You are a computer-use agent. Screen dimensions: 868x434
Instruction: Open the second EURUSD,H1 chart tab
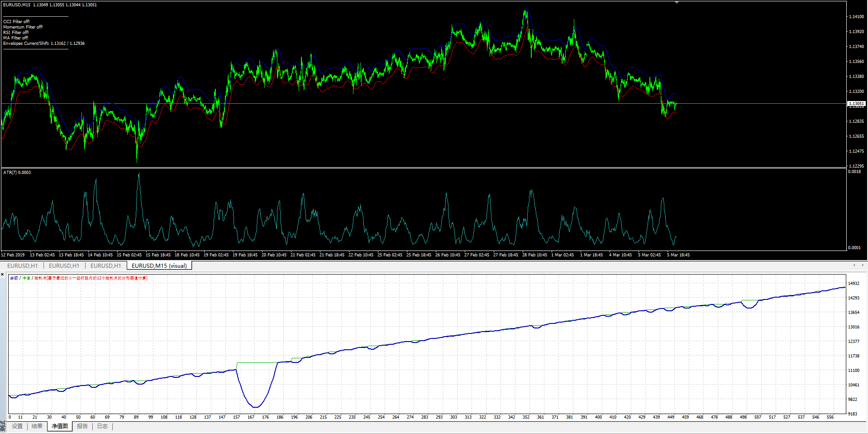pos(64,265)
